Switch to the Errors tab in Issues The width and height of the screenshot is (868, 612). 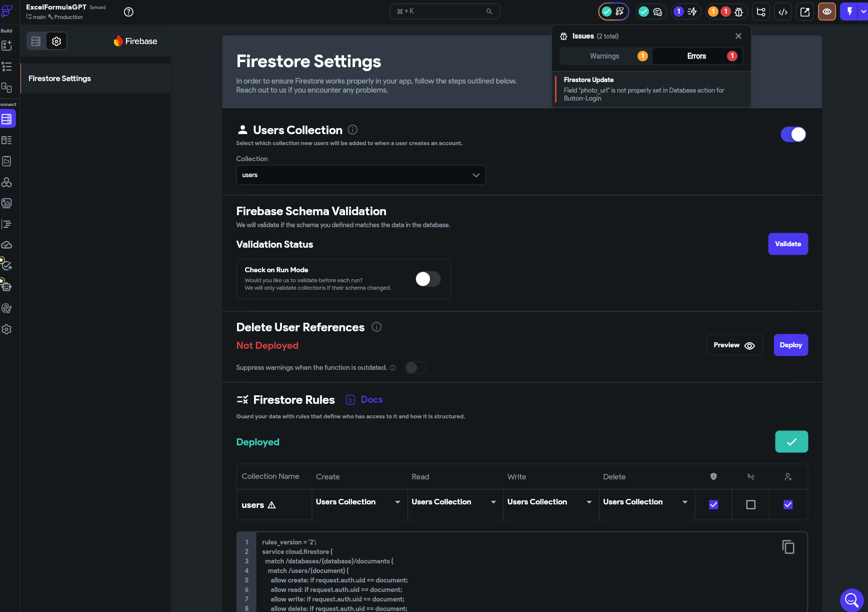tap(697, 56)
